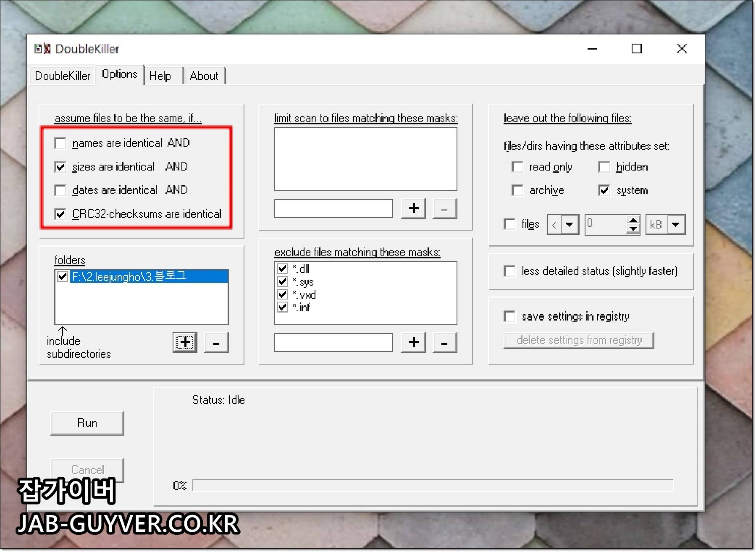Uncheck 'sizes are identical' option
Viewport: 756px width, 552px height.
click(x=60, y=167)
